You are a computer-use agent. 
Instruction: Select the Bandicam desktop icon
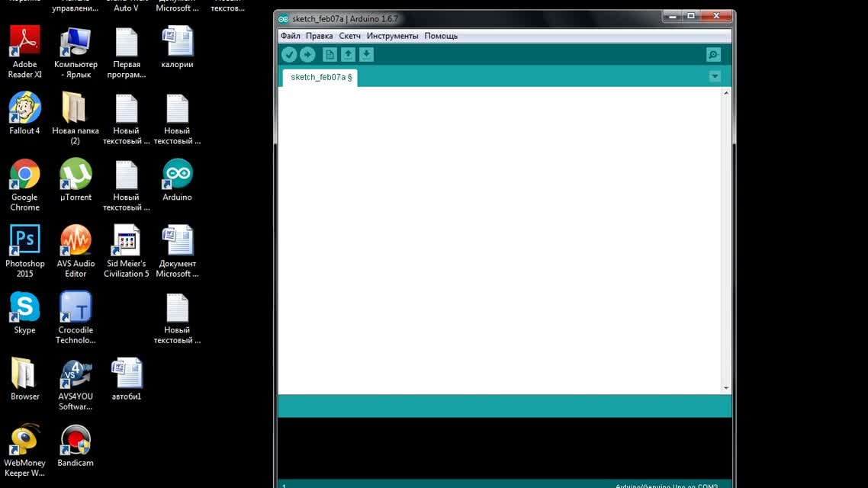coord(76,445)
